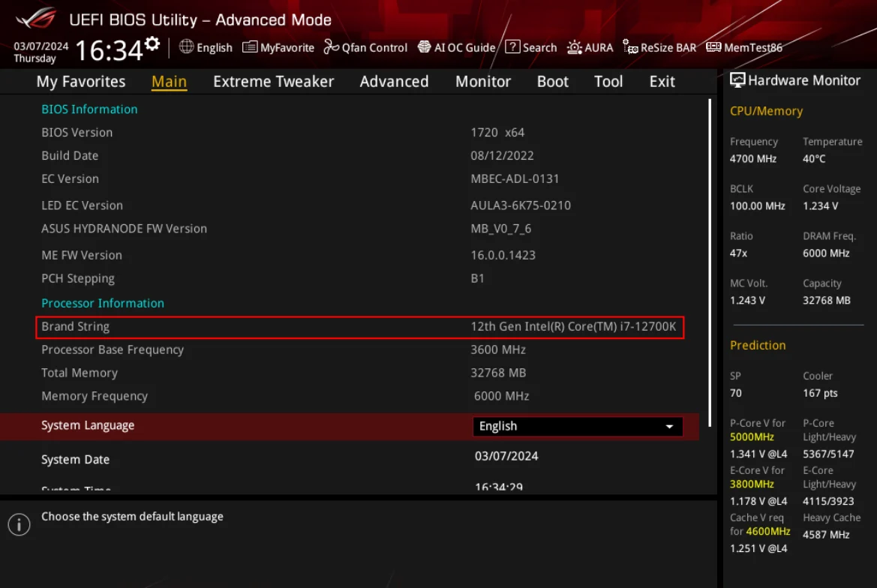Click the ReSize BAR label text
Image resolution: width=877 pixels, height=588 pixels.
pos(668,47)
